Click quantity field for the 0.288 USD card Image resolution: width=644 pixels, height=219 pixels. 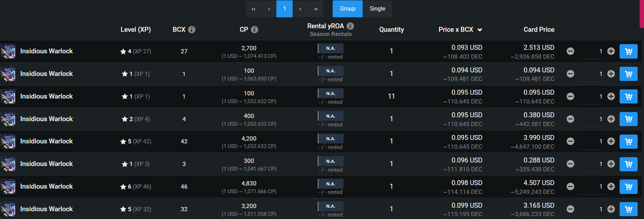tap(591, 164)
